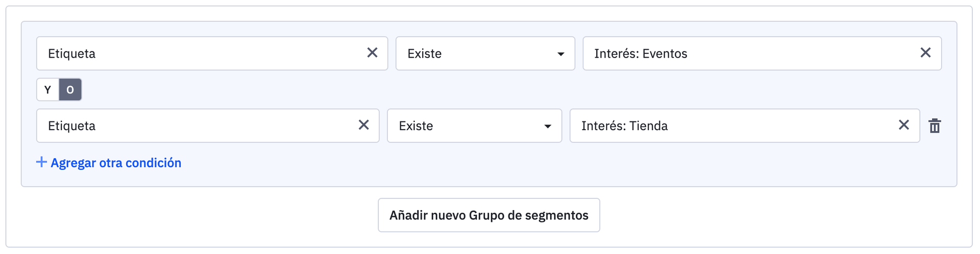Click the first Existe dropdown arrow
The height and width of the screenshot is (254, 980).
pos(560,54)
